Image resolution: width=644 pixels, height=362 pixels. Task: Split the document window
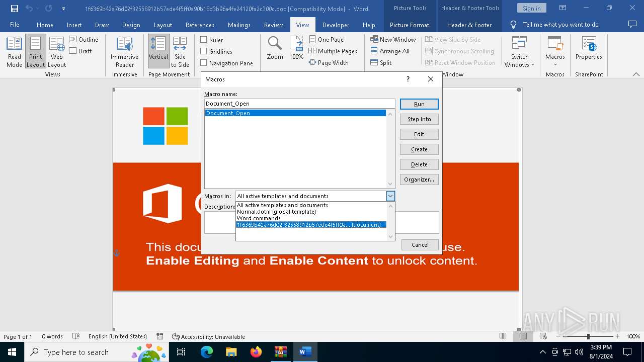pos(381,62)
